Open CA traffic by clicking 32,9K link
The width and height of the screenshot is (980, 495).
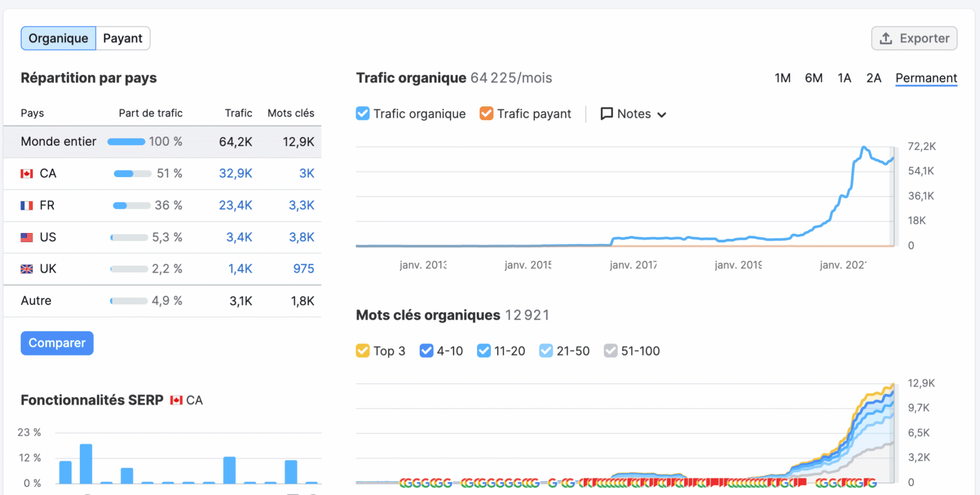click(235, 173)
